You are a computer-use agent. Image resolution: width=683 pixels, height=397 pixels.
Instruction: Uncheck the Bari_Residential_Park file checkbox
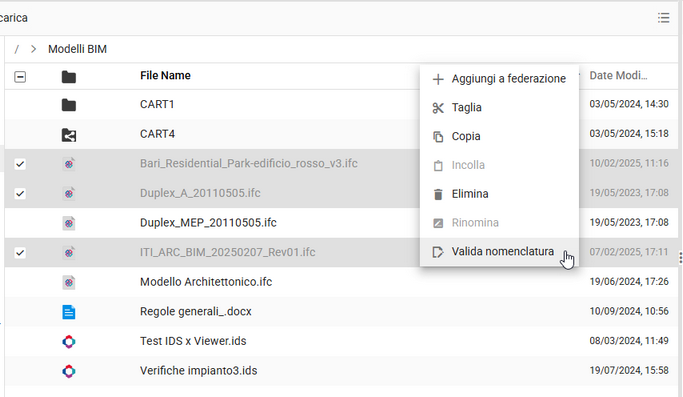20,164
